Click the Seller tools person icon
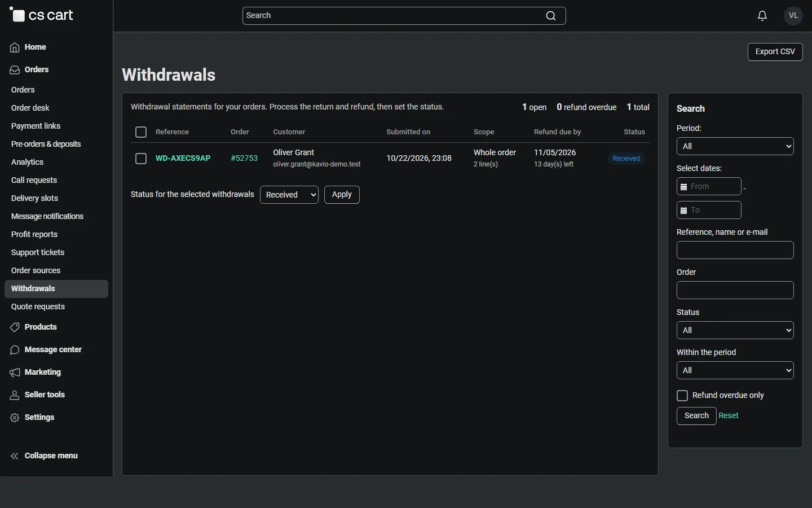 point(15,395)
